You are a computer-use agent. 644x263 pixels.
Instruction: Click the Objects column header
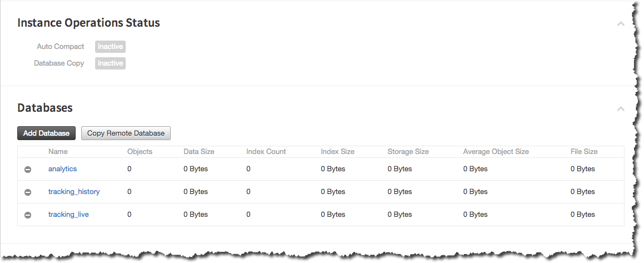pos(140,151)
